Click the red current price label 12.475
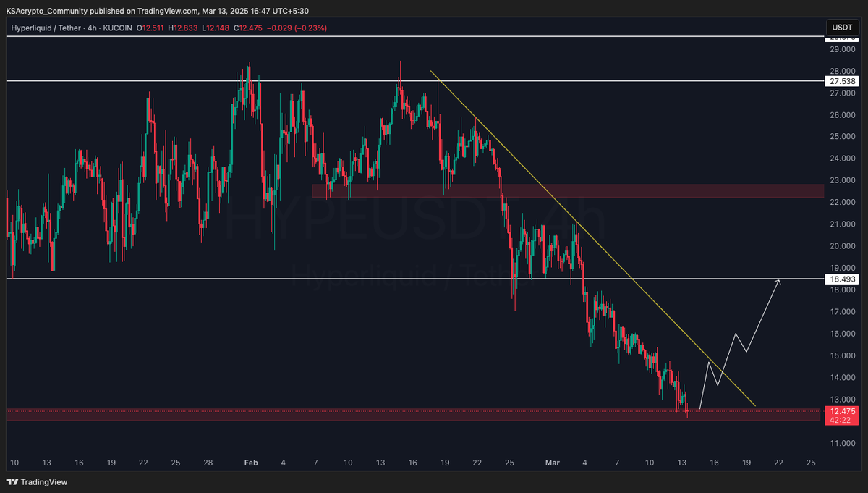 [x=842, y=412]
